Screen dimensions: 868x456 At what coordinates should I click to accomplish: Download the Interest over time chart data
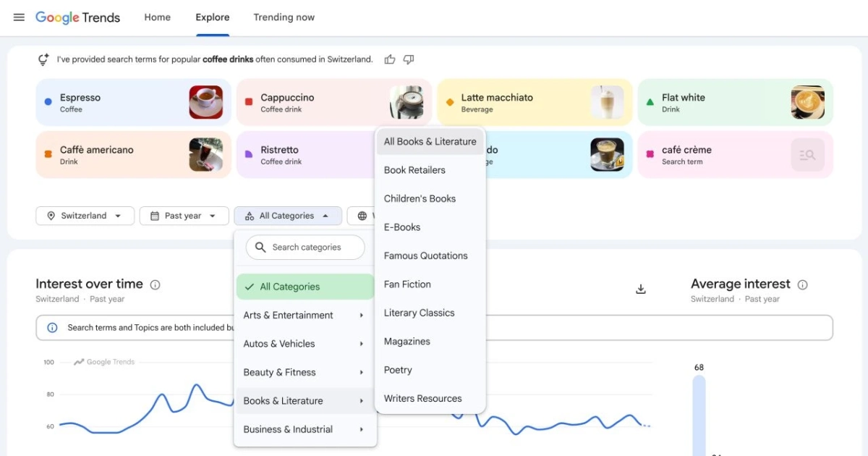pyautogui.click(x=640, y=289)
